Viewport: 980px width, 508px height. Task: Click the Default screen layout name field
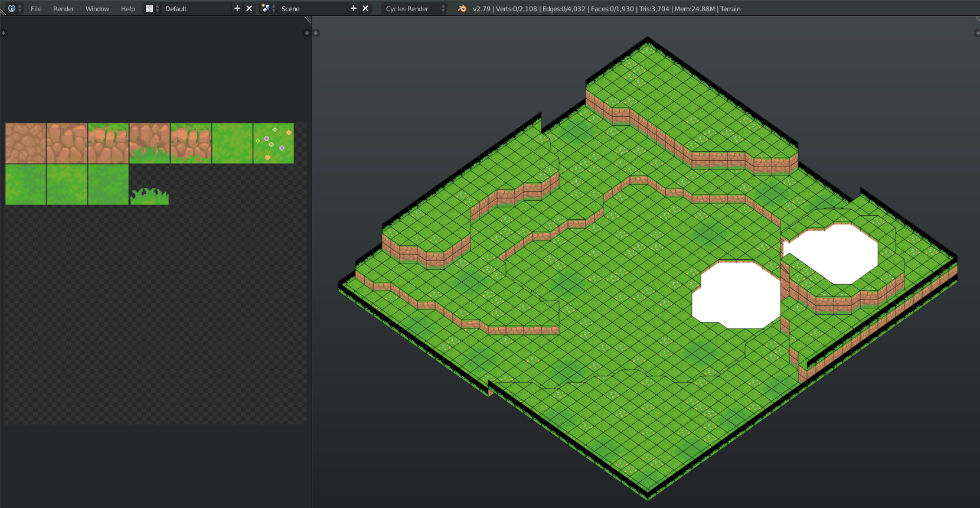pyautogui.click(x=197, y=9)
